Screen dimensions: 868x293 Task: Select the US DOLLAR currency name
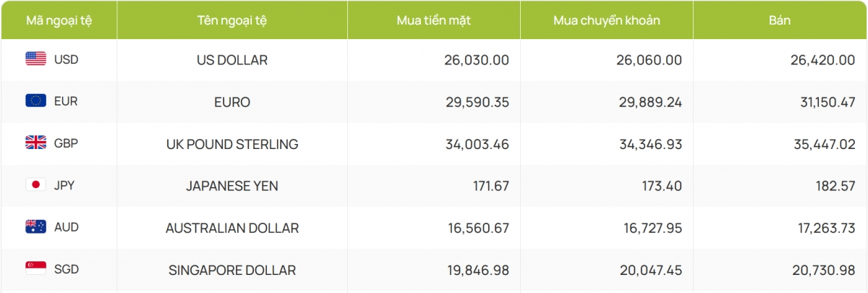point(232,60)
